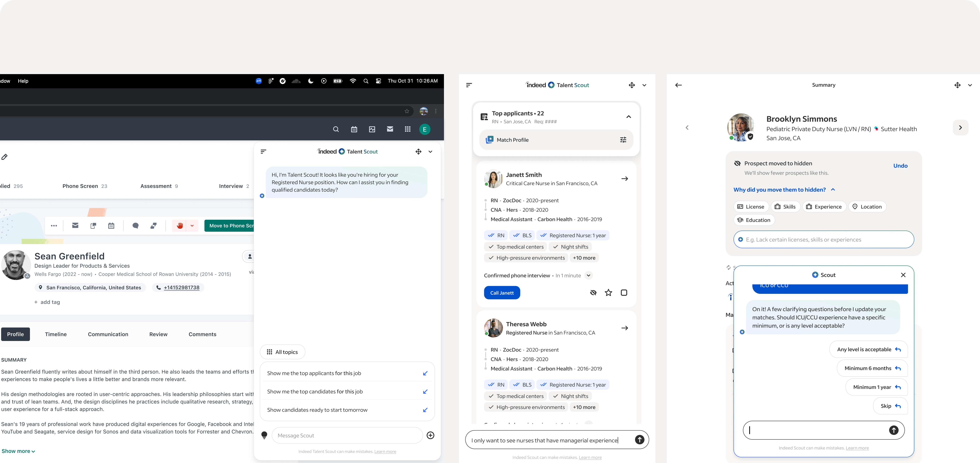Send message with the up-arrow button
Screen dimensions: 980x463
click(x=640, y=440)
